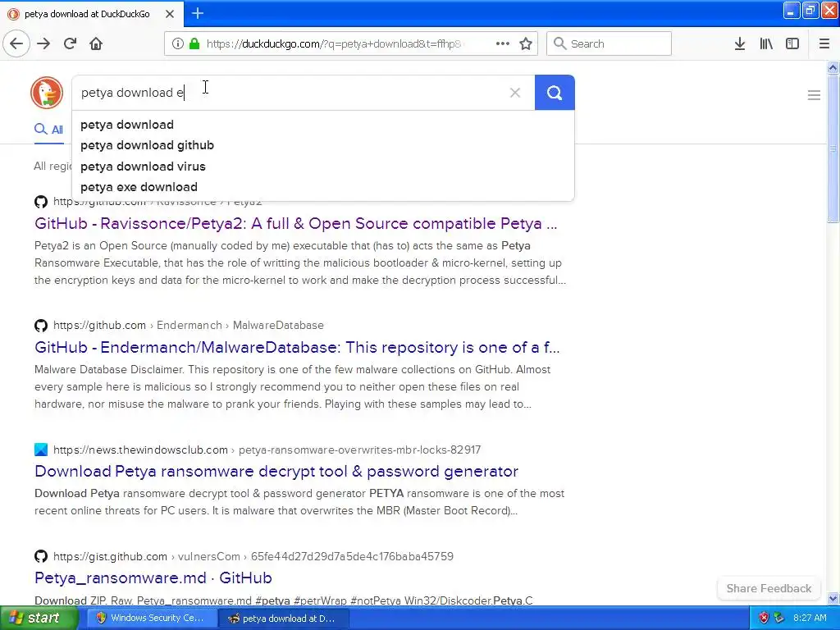This screenshot has height=630, width=840.
Task: Go forward with the browser forward arrow
Action: coord(43,43)
